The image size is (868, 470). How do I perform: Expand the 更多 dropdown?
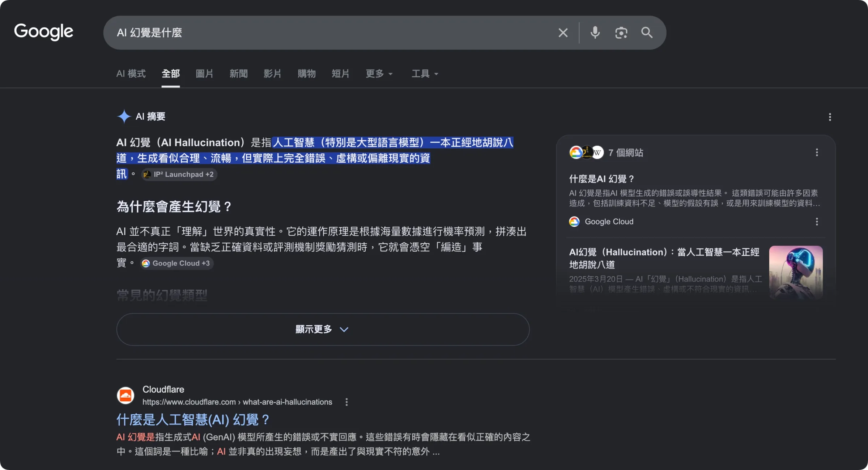click(379, 74)
